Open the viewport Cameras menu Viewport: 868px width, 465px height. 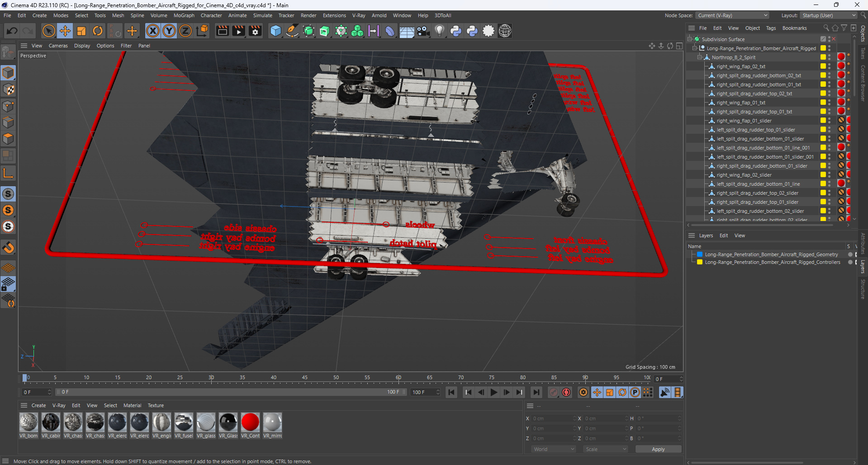58,46
